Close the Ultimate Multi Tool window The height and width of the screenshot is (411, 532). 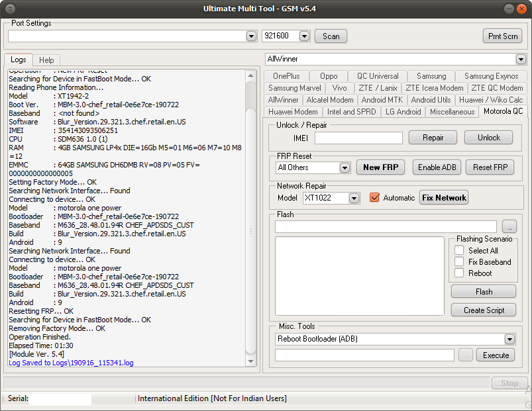521,9
